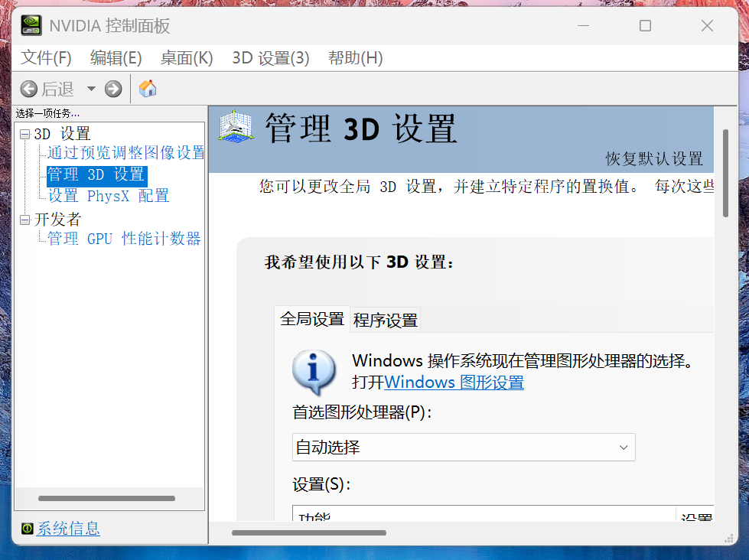Collapse the 3D 设置 tree node
749x560 pixels.
24,135
